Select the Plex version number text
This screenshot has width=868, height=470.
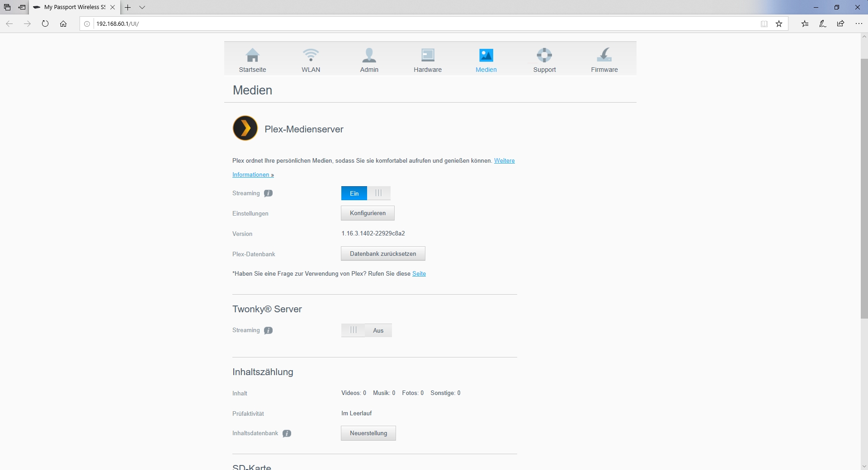pyautogui.click(x=373, y=234)
